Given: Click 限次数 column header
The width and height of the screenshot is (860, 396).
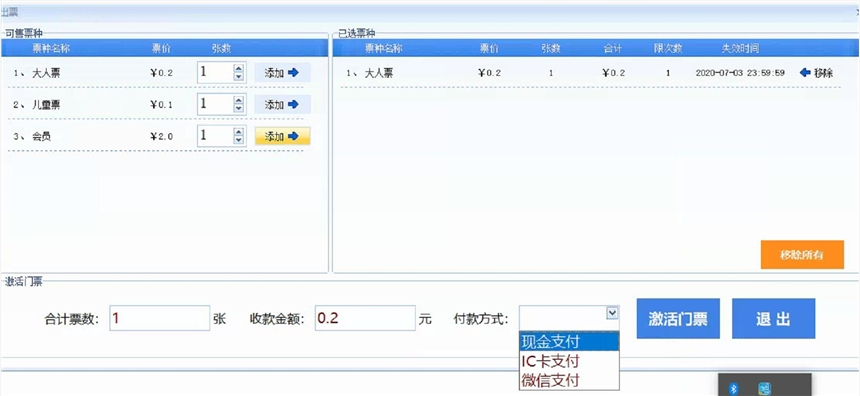Looking at the screenshot, I should pos(668,49).
